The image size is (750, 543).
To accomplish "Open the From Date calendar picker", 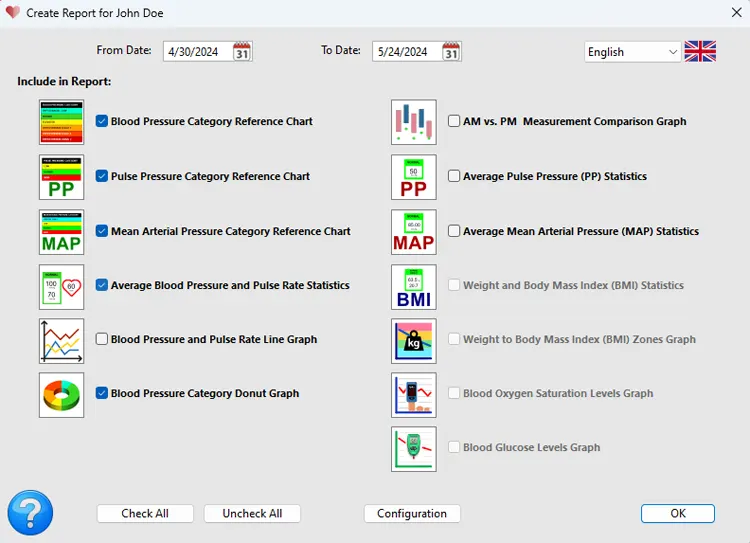I will click(x=242, y=52).
